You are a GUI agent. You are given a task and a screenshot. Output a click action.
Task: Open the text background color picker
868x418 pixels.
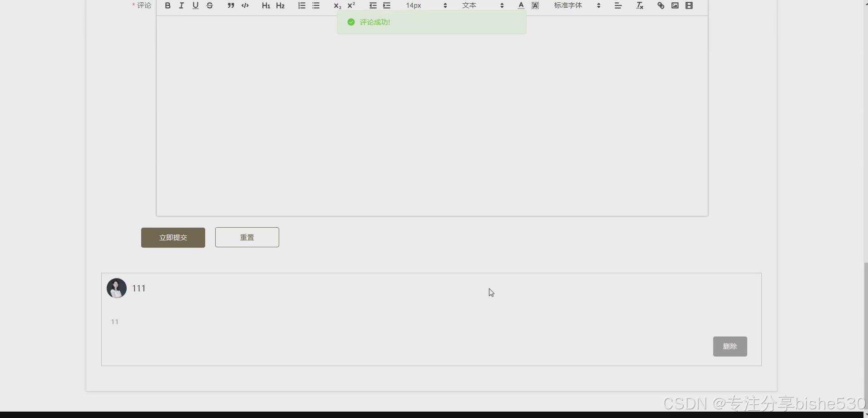535,5
